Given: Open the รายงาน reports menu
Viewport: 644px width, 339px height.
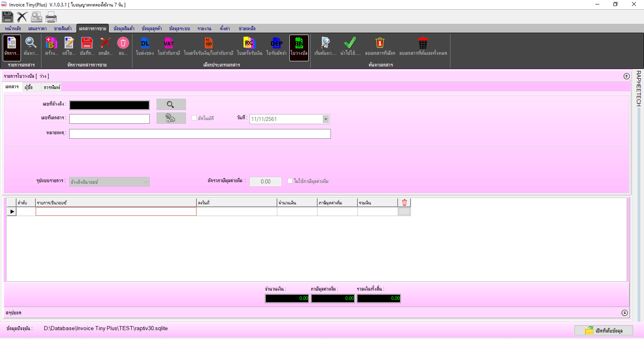Looking at the screenshot, I should [204, 29].
